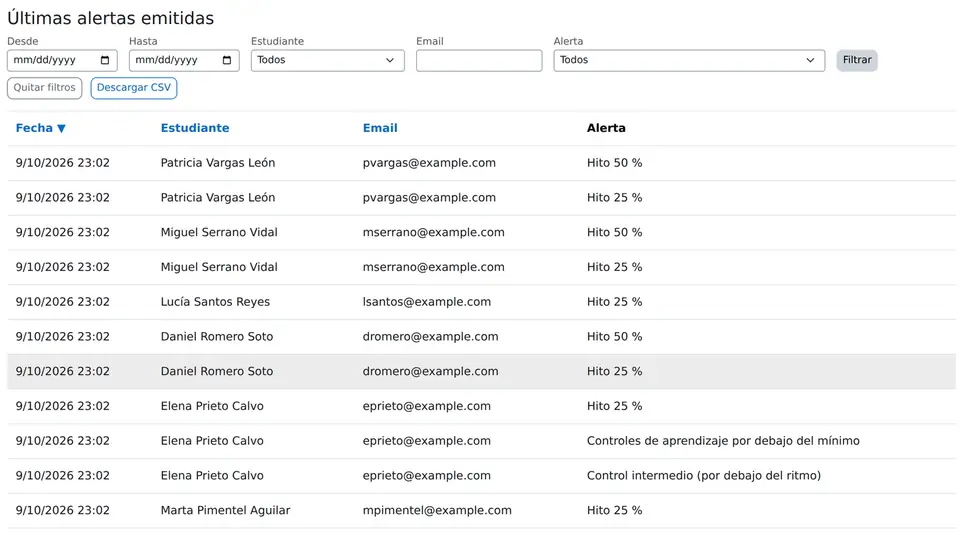960x539 pixels.
Task: Select 'Lucía Santos Reyes' student cell
Action: tap(215, 302)
